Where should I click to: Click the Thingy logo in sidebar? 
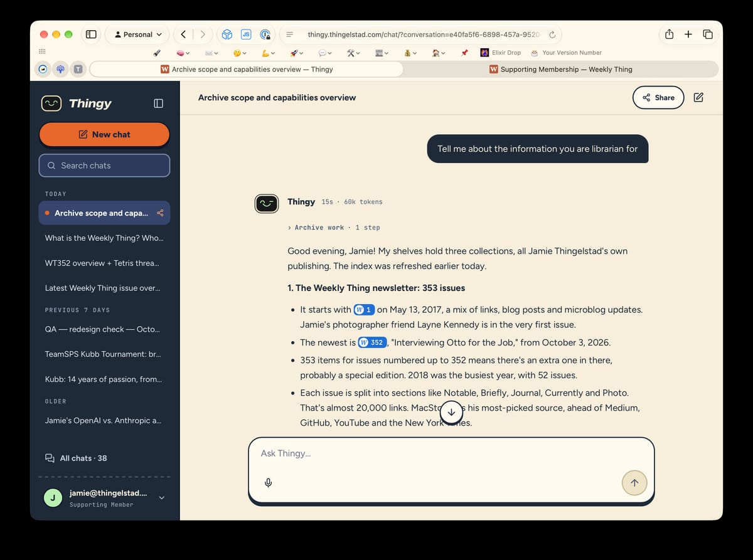pyautogui.click(x=76, y=103)
